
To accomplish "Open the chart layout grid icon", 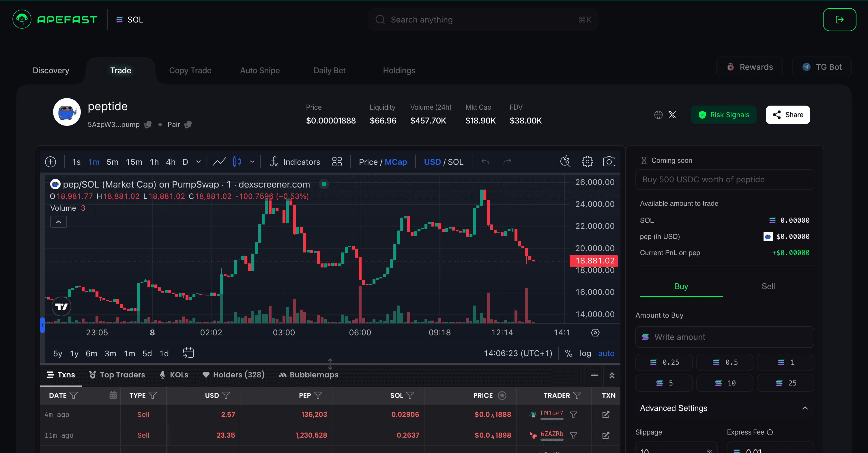I will tap(337, 162).
